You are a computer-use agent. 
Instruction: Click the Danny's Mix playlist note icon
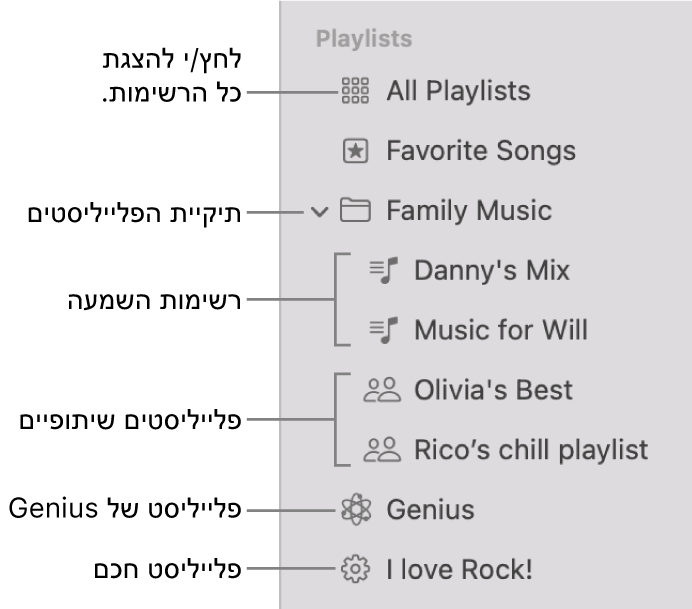383,271
